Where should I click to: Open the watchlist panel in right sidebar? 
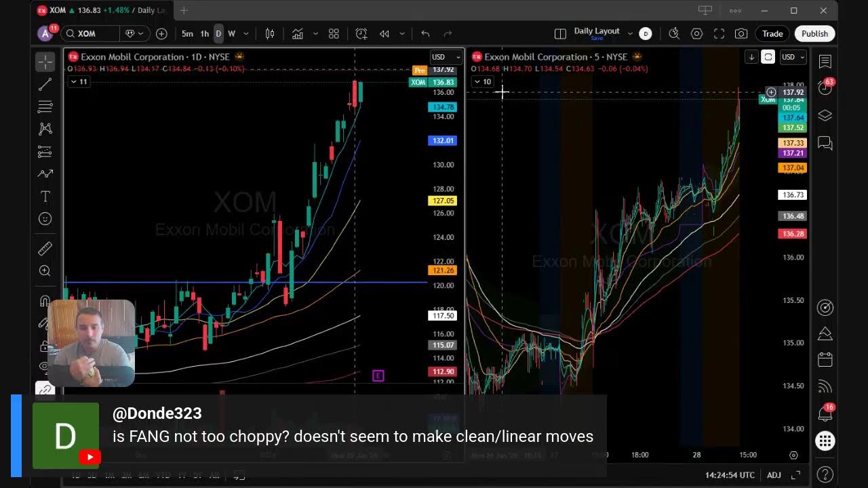coord(825,62)
